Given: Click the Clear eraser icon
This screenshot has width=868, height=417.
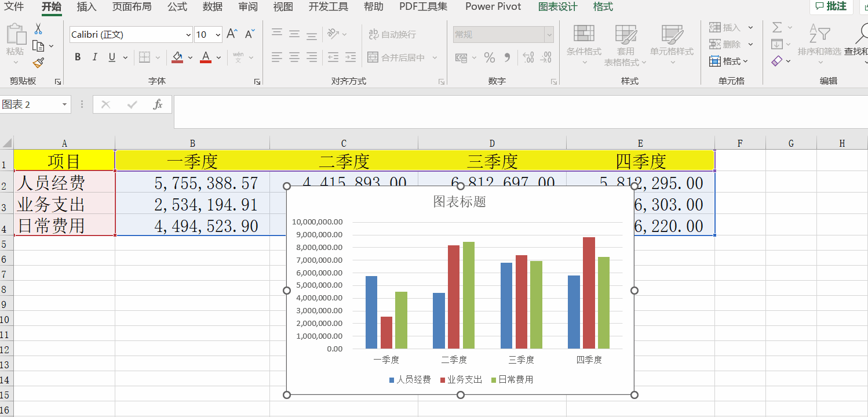Looking at the screenshot, I should [777, 61].
